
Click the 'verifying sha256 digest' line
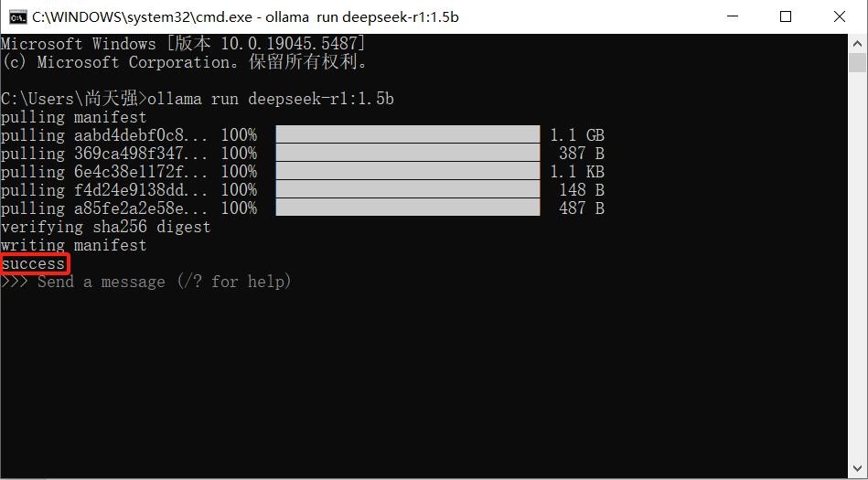click(106, 227)
